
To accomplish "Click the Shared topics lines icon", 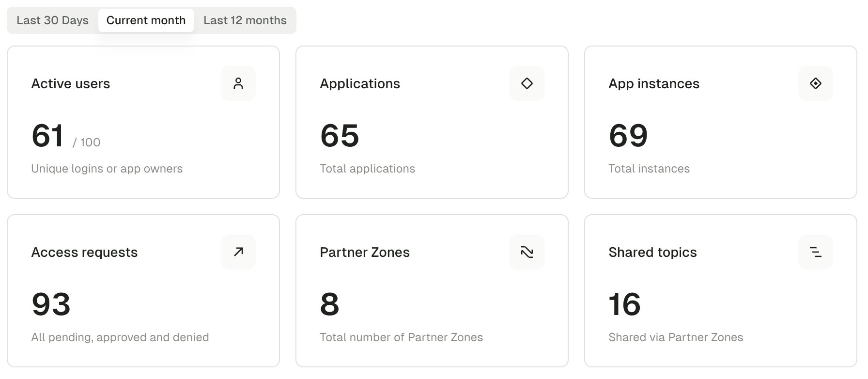I will pos(816,252).
